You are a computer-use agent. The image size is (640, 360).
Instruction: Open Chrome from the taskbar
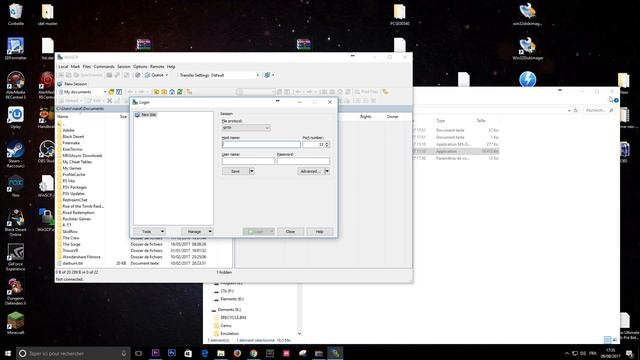(253, 353)
